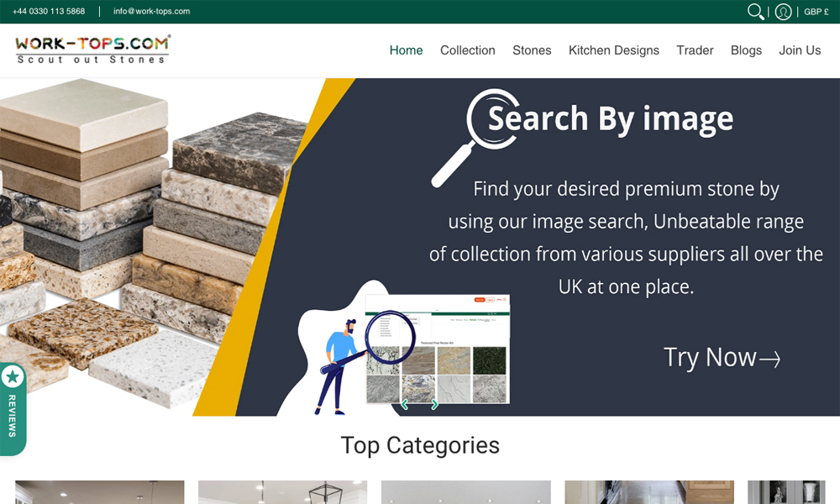Call the +44 0330 113 5868 number
The image size is (840, 504).
[x=49, y=12]
